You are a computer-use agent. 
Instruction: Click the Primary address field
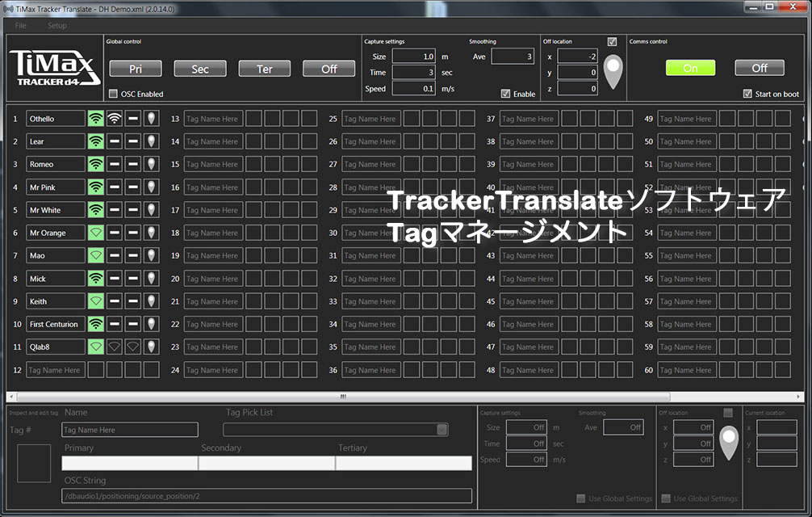(x=129, y=463)
